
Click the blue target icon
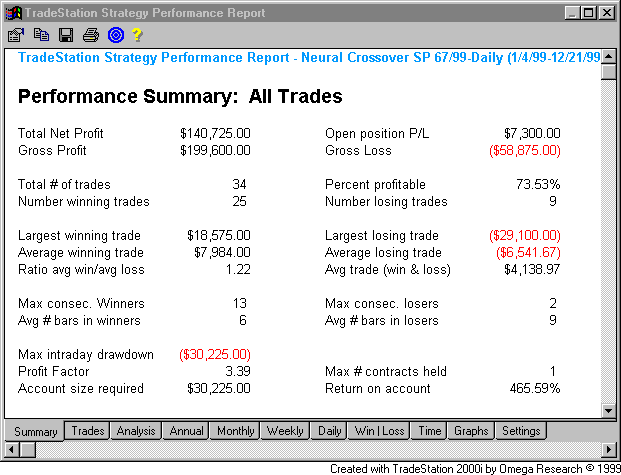pos(116,35)
